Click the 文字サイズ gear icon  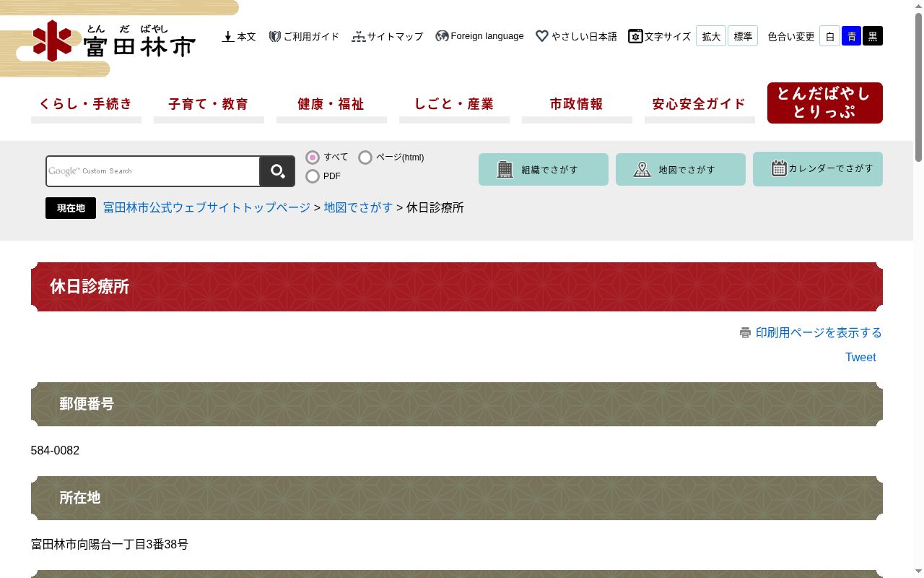point(635,36)
